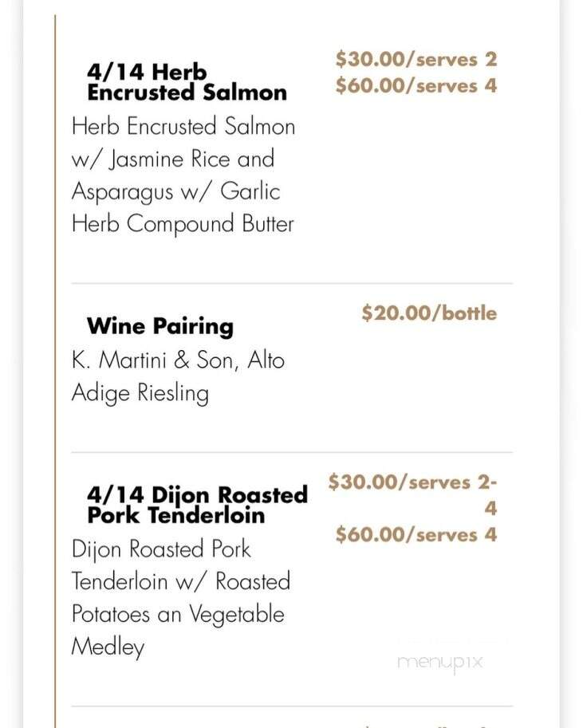Select the $30.00/serves 2 salmon price
583x728 pixels.
click(x=416, y=60)
